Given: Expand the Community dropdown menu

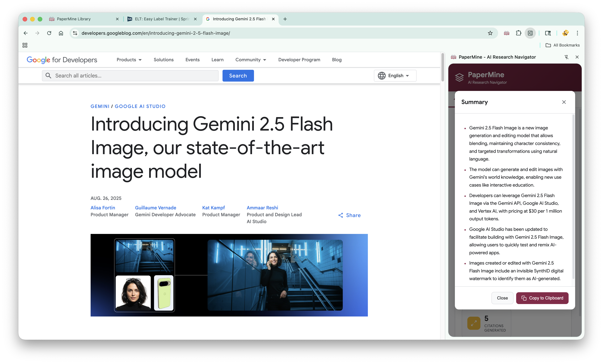Looking at the screenshot, I should click(x=251, y=60).
